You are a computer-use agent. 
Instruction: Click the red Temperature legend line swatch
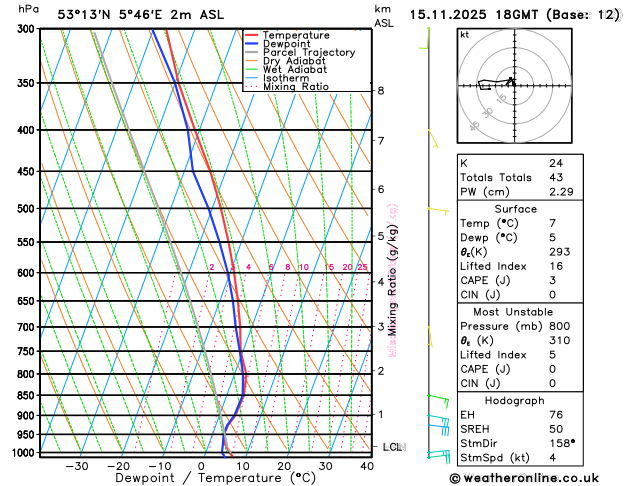[252, 35]
